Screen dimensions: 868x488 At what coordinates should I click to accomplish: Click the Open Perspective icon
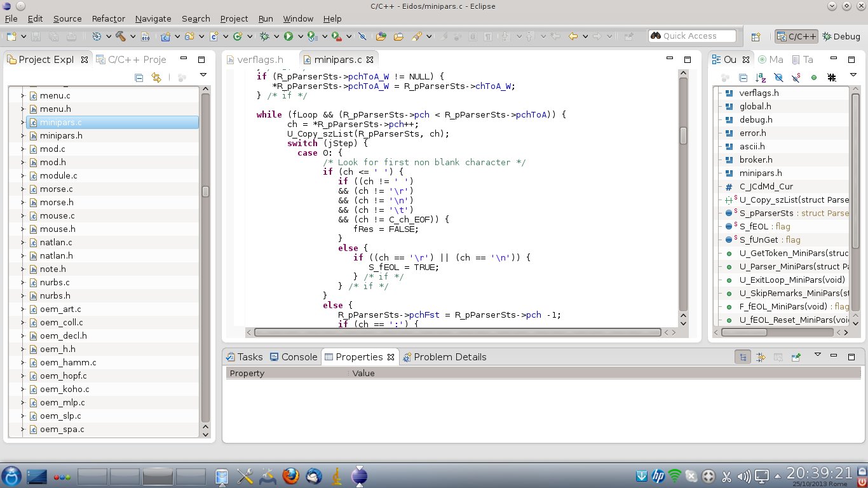(756, 36)
